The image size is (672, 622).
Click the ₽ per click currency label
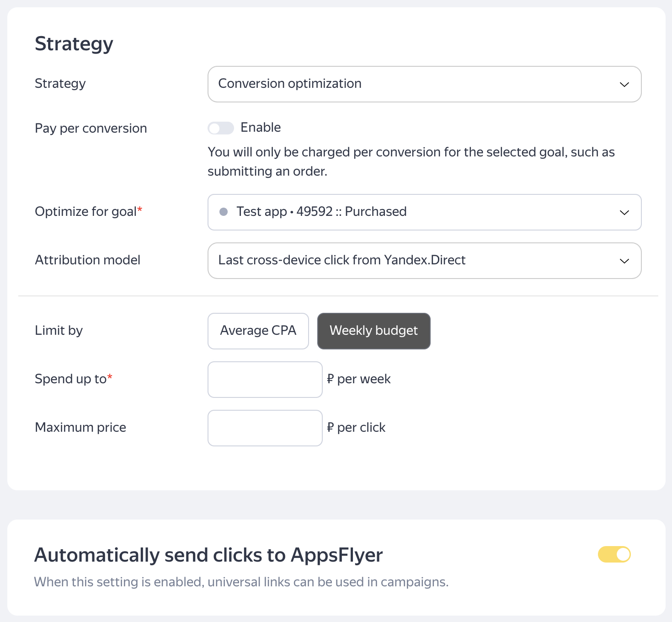point(356,428)
